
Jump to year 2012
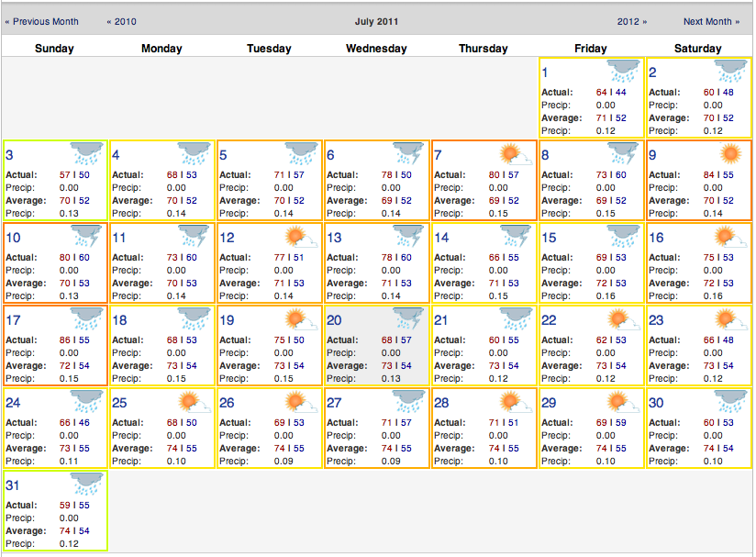[631, 21]
